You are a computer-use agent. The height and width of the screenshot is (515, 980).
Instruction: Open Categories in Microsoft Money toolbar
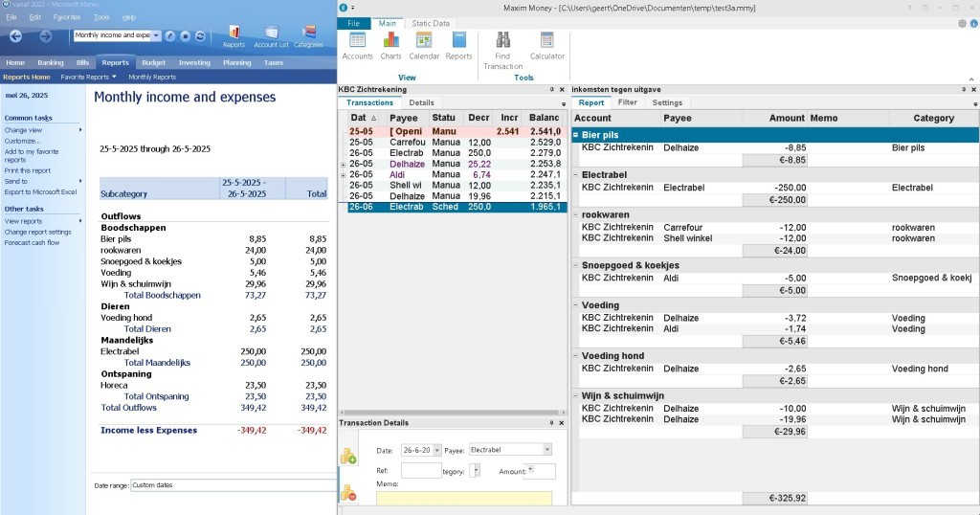click(x=308, y=36)
